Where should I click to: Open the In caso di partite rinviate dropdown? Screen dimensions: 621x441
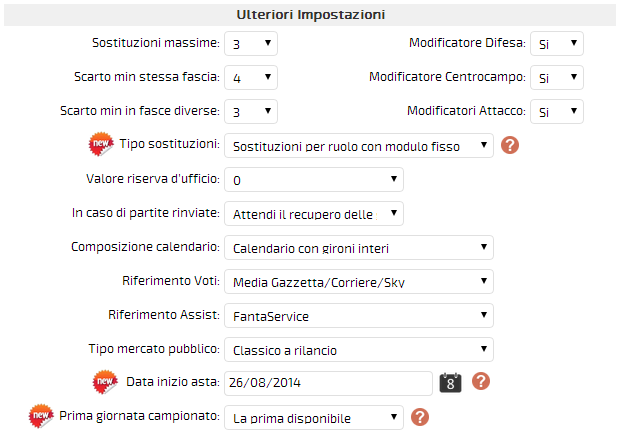314,214
